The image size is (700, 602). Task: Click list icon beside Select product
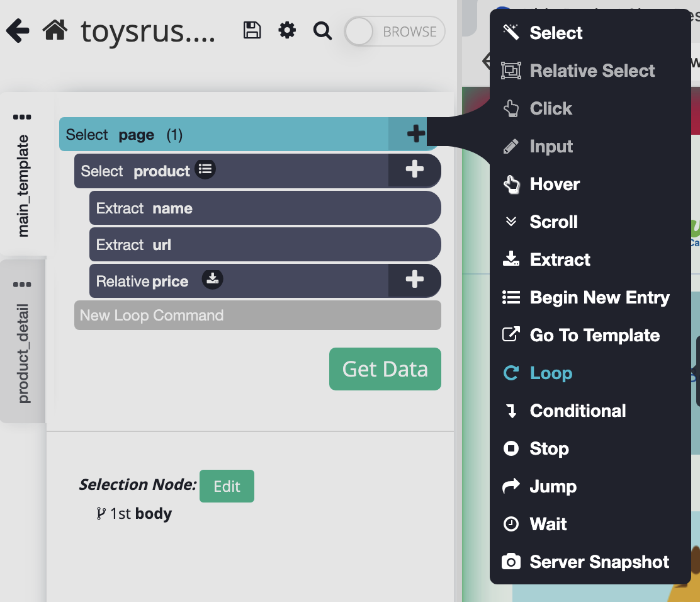point(205,169)
